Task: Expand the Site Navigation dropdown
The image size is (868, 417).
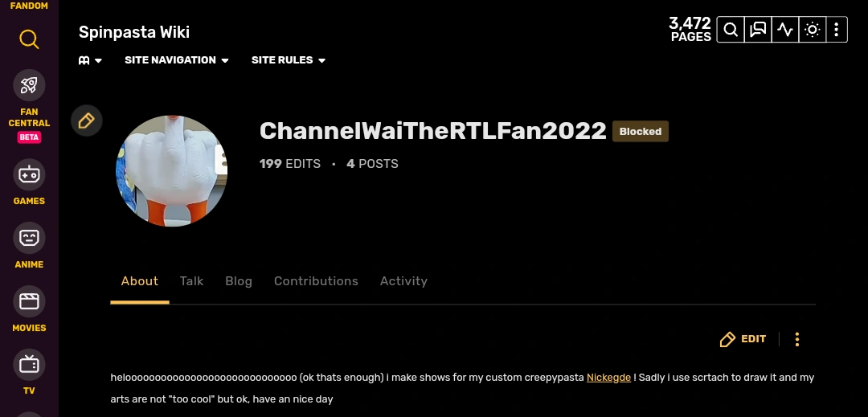Action: (177, 60)
